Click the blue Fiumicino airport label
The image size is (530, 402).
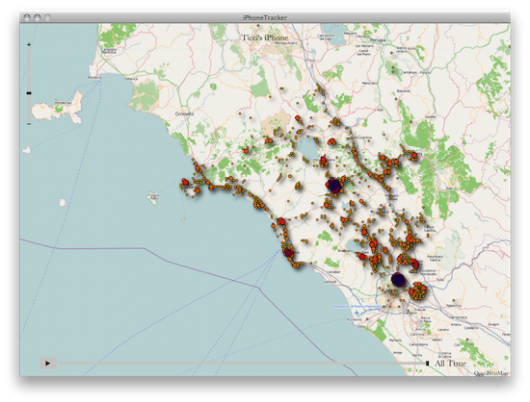click(357, 307)
